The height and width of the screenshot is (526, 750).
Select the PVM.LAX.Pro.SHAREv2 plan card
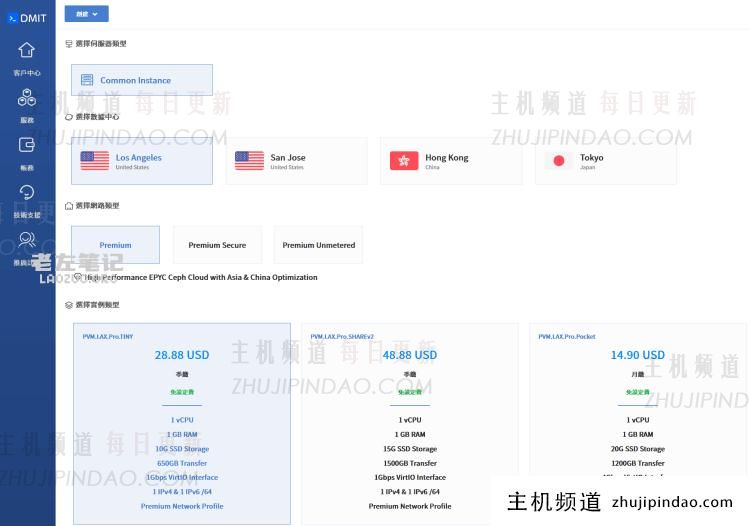[410, 424]
